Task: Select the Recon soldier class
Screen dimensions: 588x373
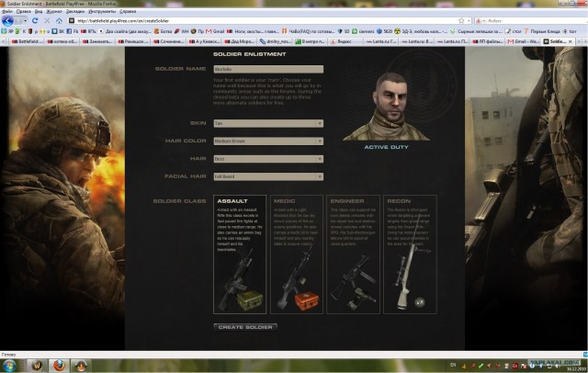Action: pos(410,254)
